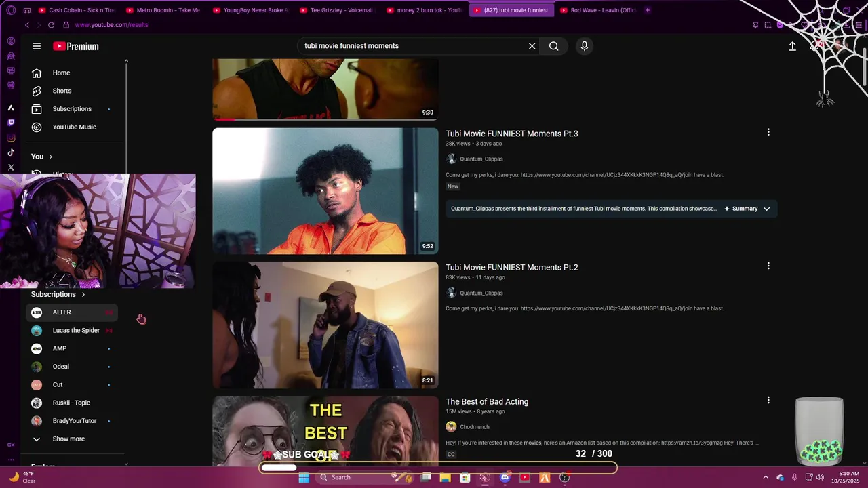Open Twitch in Opera sidebar
Image resolution: width=868 pixels, height=488 pixels.
click(x=11, y=123)
